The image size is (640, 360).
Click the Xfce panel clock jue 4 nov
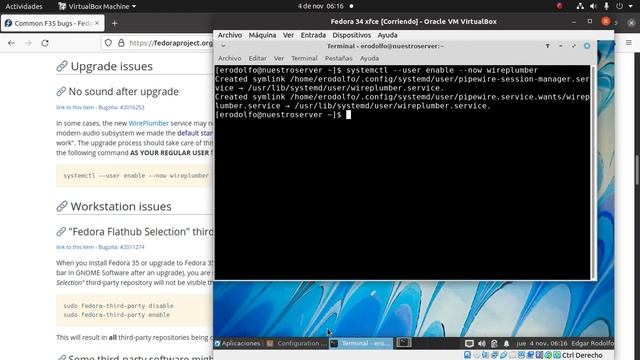coord(542,343)
